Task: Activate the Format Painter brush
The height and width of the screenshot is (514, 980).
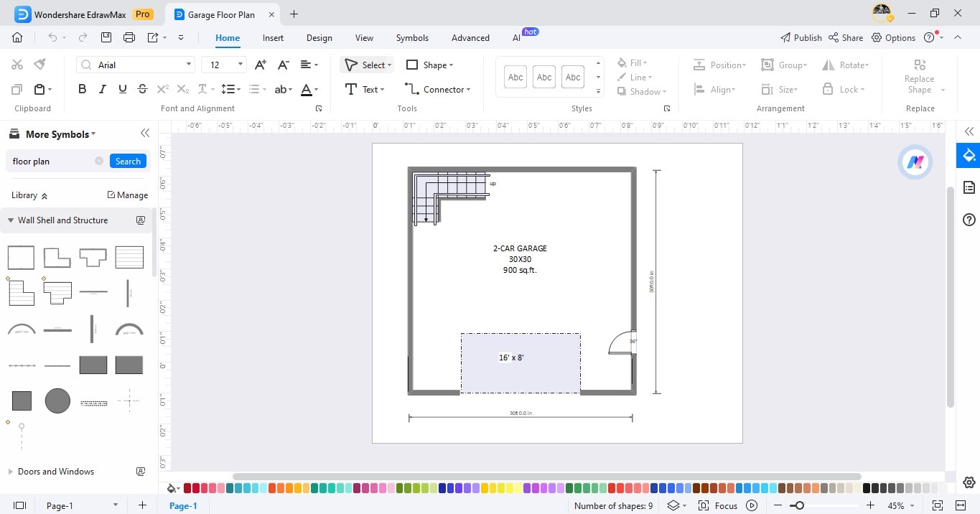Action: point(40,65)
